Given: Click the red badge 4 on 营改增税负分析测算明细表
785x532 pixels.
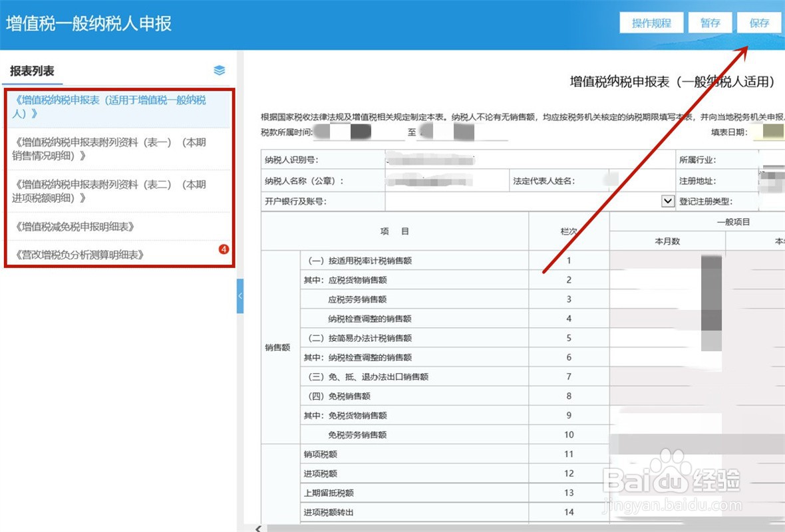Looking at the screenshot, I should tap(224, 249).
